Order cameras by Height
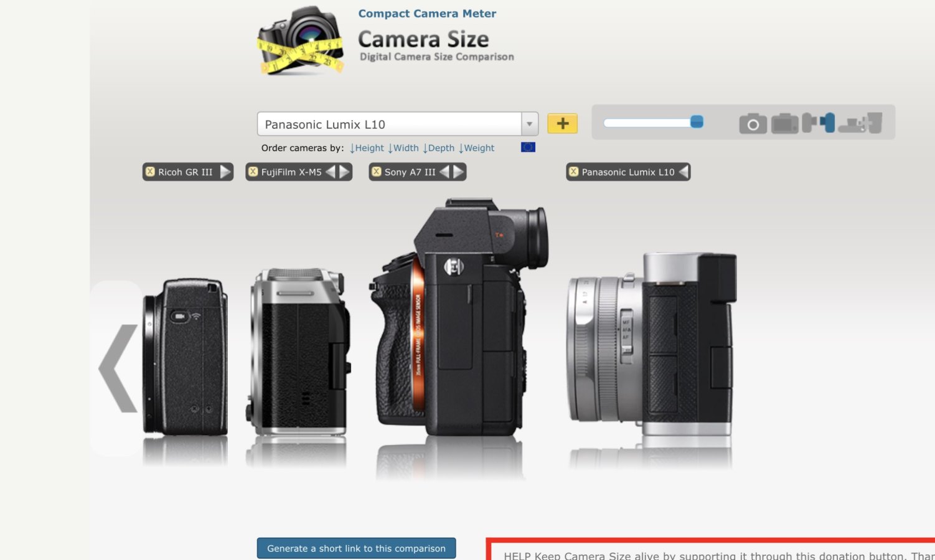This screenshot has width=935, height=560. pyautogui.click(x=367, y=148)
